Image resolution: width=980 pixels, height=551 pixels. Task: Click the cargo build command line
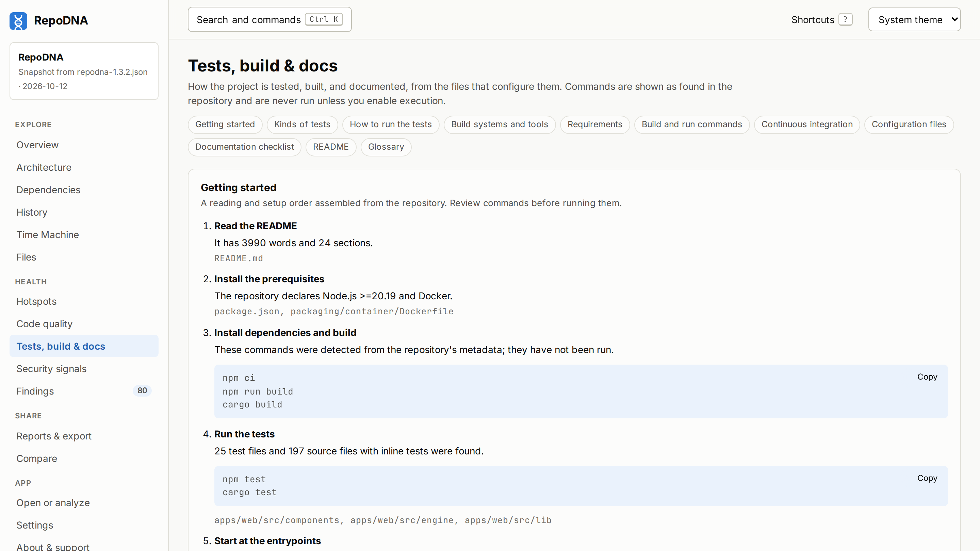point(252,405)
